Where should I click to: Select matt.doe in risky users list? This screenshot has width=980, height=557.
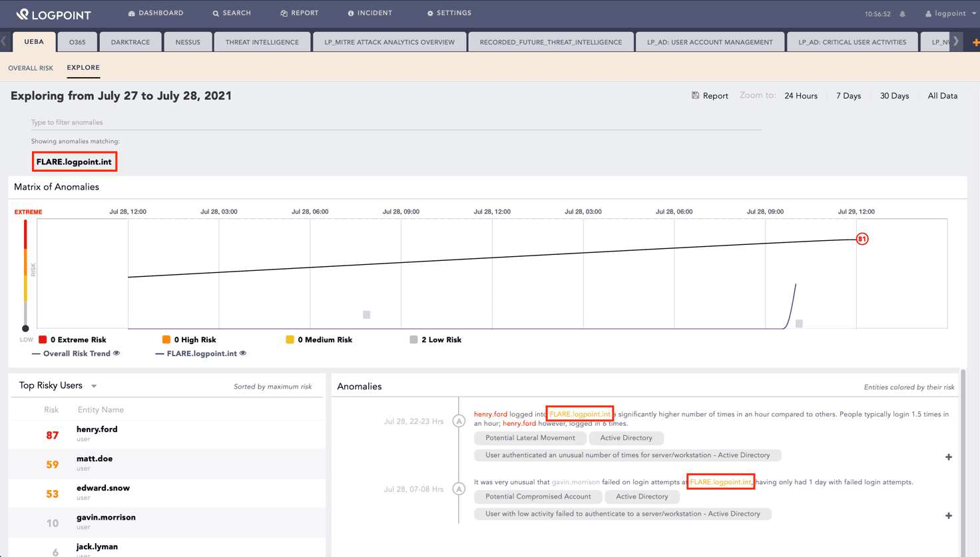coord(167,464)
